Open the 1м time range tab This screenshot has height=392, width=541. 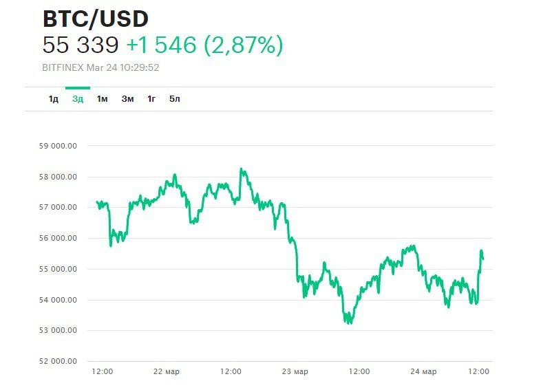103,99
